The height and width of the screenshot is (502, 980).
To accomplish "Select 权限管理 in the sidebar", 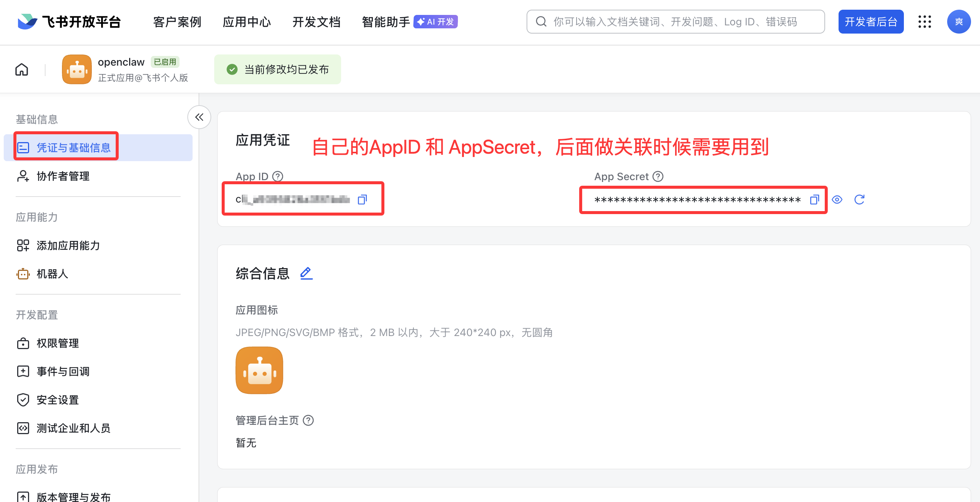I will pyautogui.click(x=57, y=343).
